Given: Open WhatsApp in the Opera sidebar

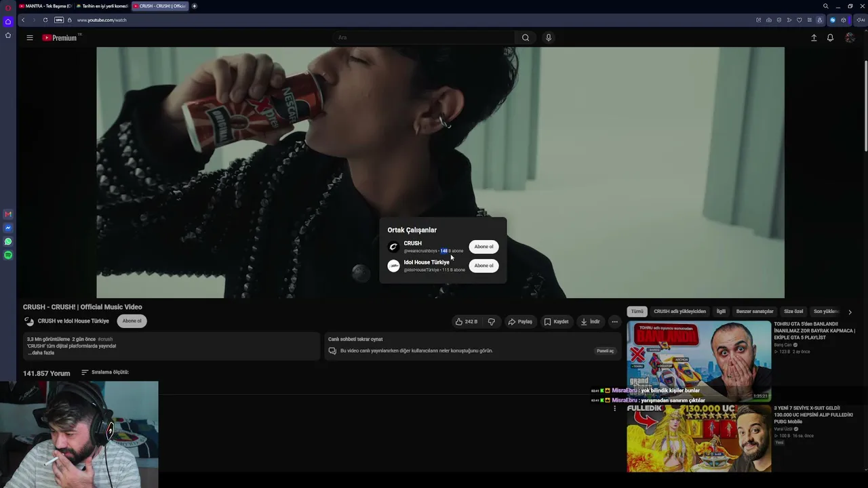Looking at the screenshot, I should pos(8,241).
